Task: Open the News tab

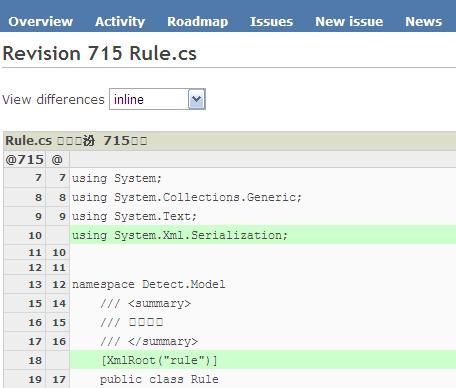Action: point(423,22)
